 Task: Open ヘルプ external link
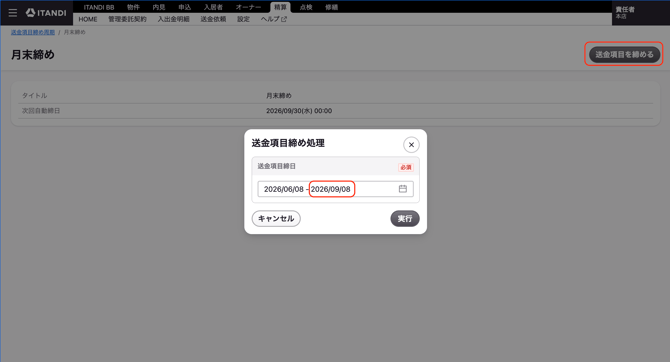pos(274,19)
